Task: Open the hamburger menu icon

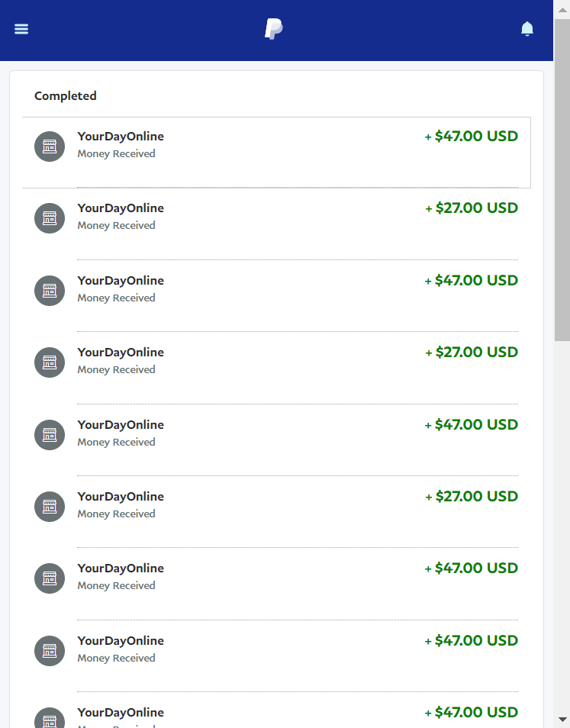Action: click(21, 29)
